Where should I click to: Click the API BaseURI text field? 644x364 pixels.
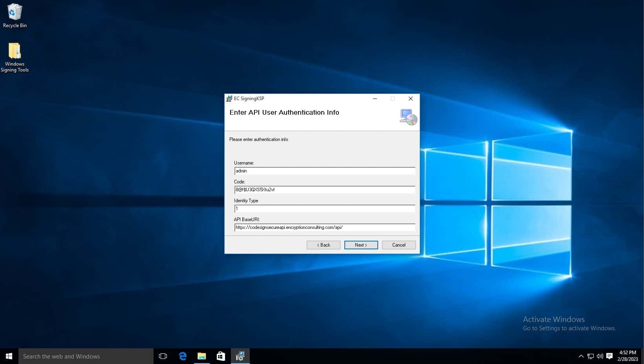click(x=324, y=227)
